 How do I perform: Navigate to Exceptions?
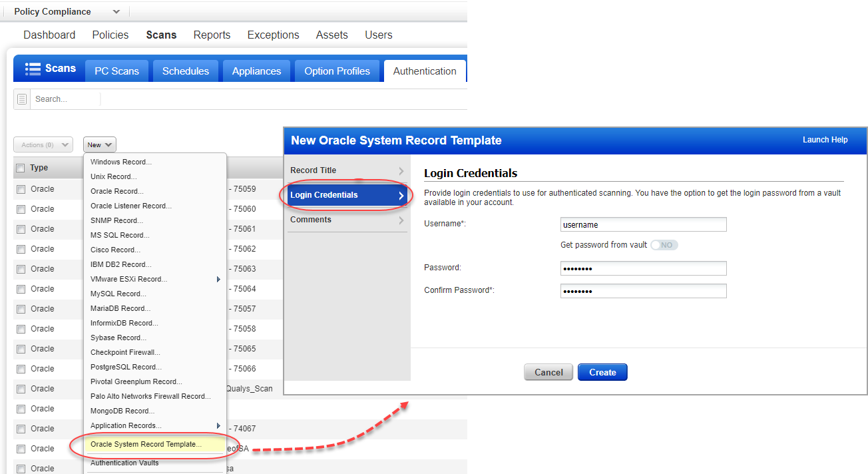pos(273,35)
